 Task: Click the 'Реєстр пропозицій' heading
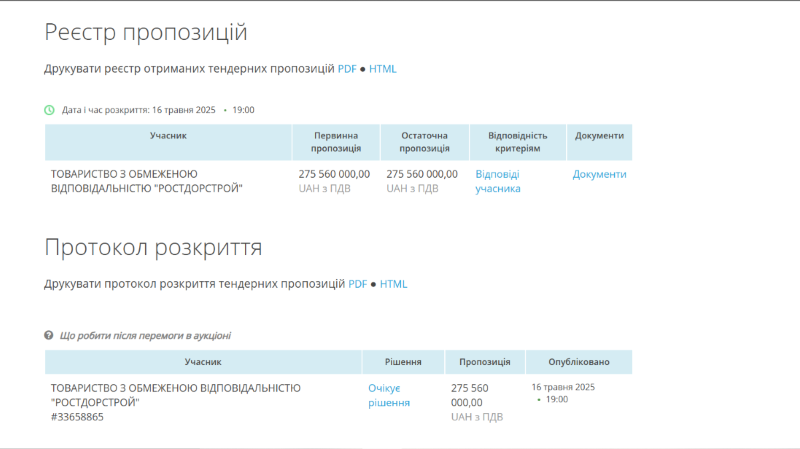coord(146,32)
